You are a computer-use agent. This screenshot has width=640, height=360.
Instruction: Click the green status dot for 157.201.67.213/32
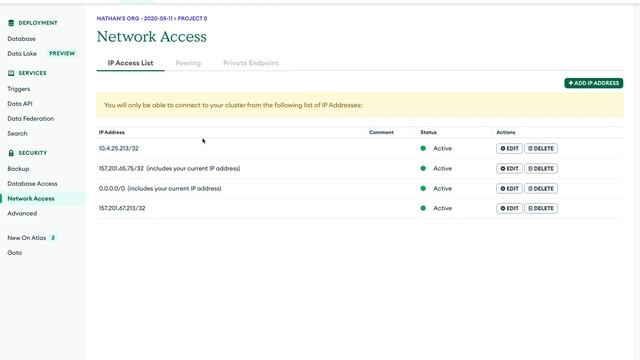click(x=423, y=208)
